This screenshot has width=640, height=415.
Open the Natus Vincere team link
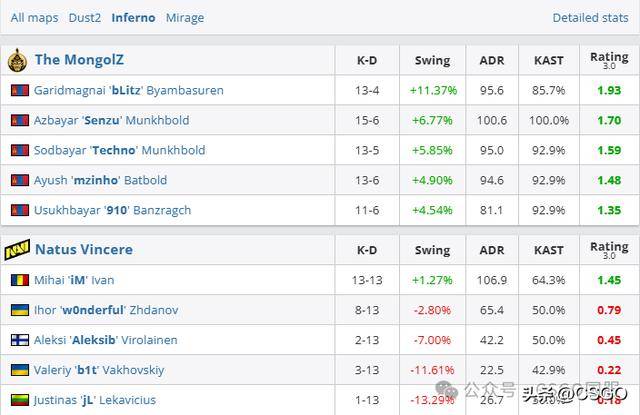[x=83, y=249]
